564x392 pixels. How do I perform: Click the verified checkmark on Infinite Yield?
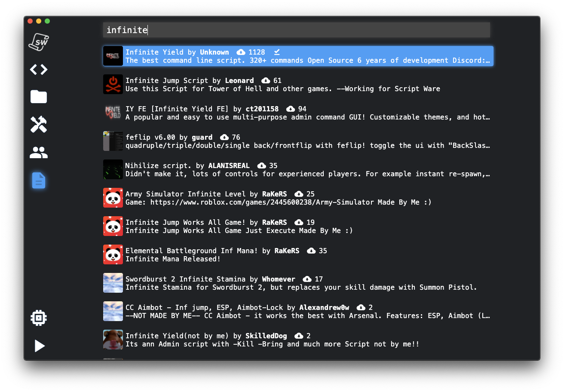(x=277, y=52)
